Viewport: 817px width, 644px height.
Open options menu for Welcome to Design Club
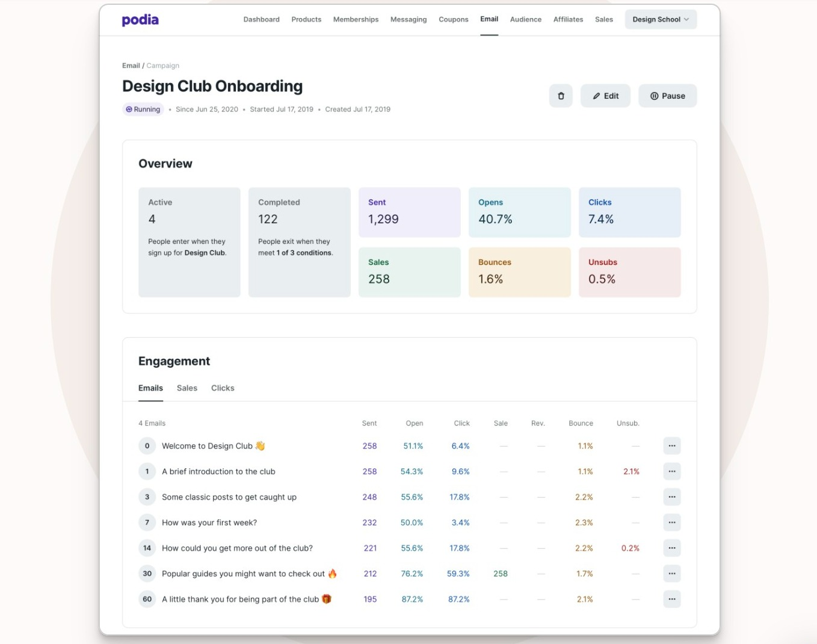pyautogui.click(x=672, y=446)
